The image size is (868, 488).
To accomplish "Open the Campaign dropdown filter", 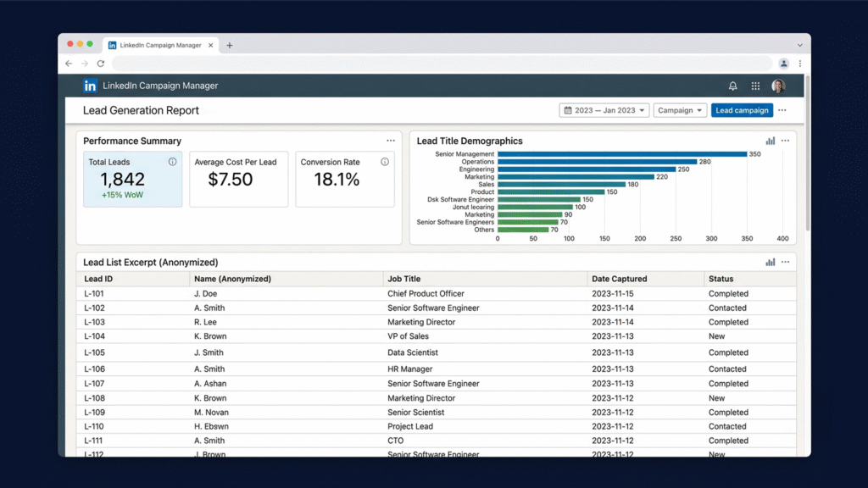I will click(x=680, y=110).
